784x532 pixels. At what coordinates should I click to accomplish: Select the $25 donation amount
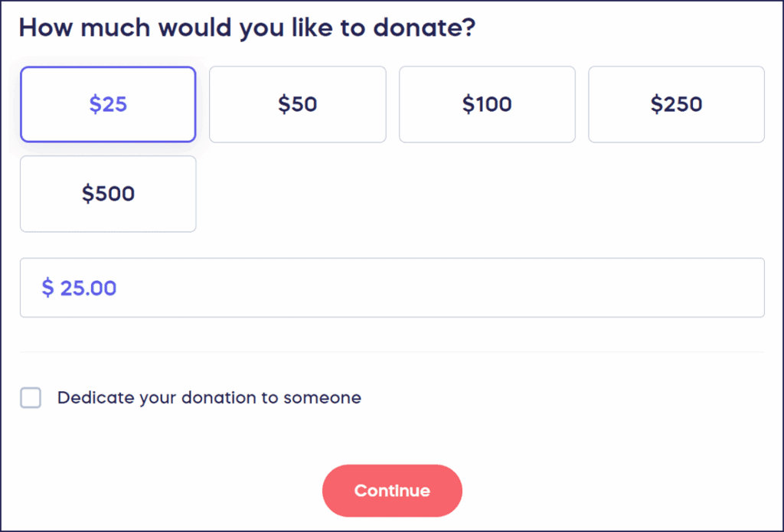click(108, 104)
